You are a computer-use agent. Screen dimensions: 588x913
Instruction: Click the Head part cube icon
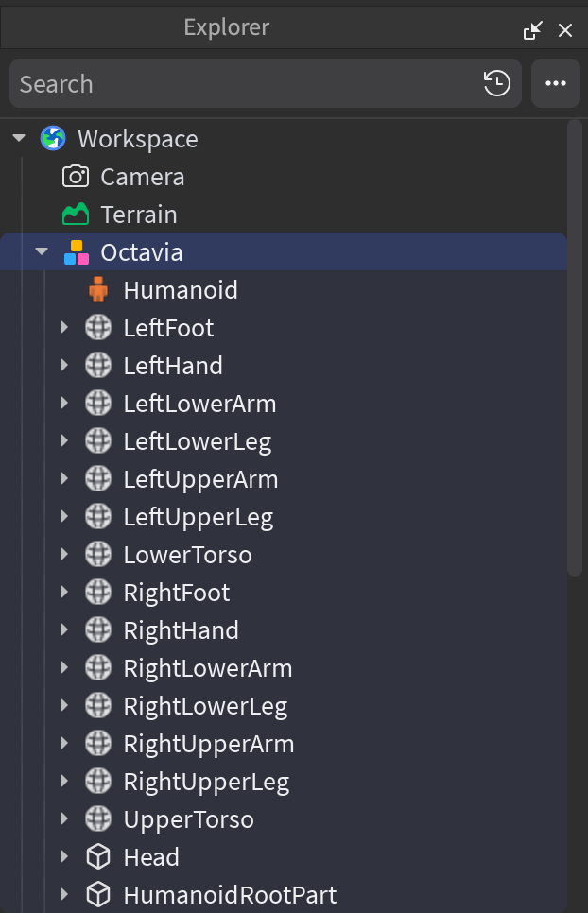tap(98, 857)
